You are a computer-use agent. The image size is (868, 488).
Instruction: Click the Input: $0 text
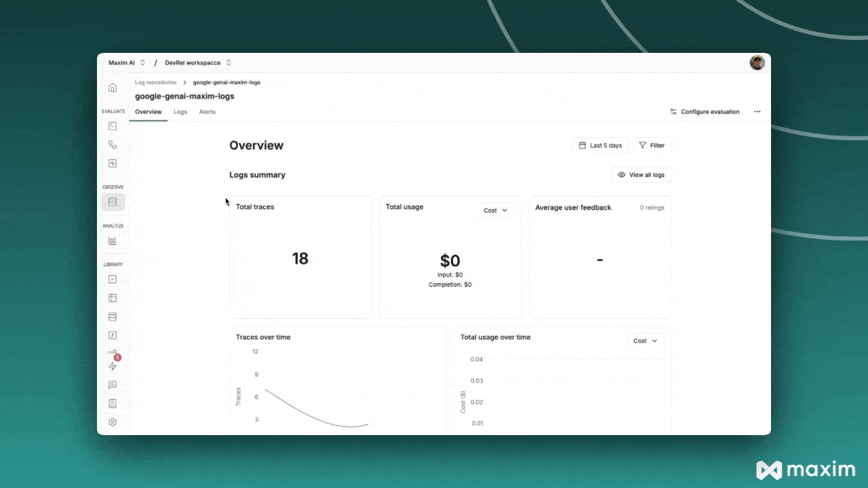[x=450, y=274]
